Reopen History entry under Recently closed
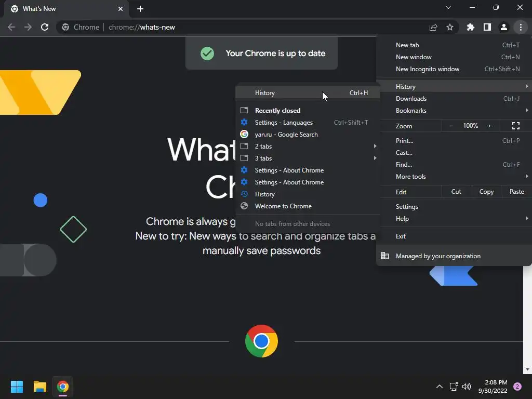532x399 pixels. (x=308, y=194)
